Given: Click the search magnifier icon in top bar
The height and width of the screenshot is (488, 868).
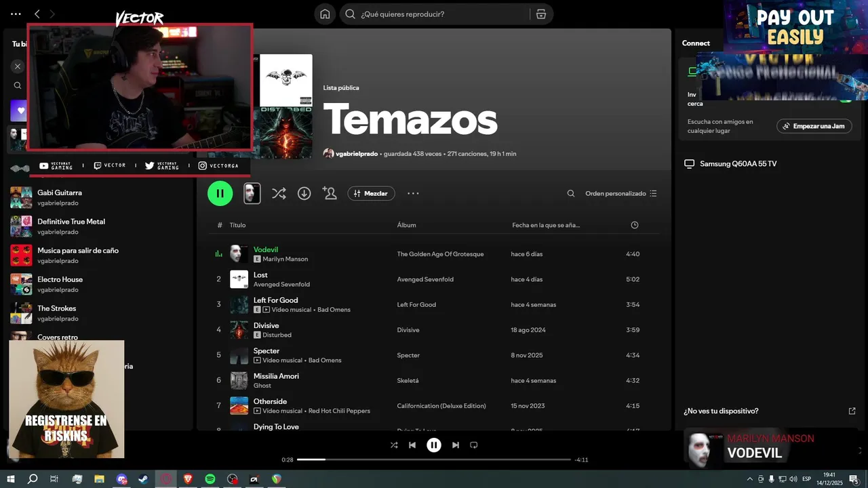Looking at the screenshot, I should (350, 14).
